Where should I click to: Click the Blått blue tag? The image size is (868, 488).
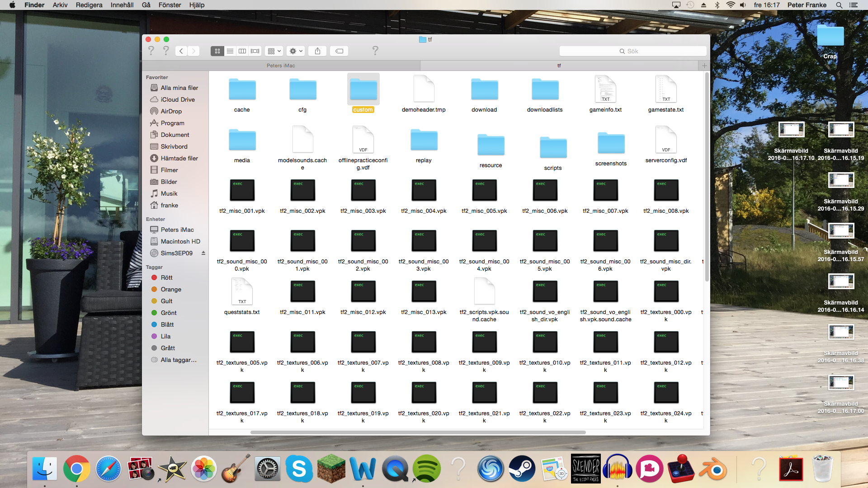167,324
